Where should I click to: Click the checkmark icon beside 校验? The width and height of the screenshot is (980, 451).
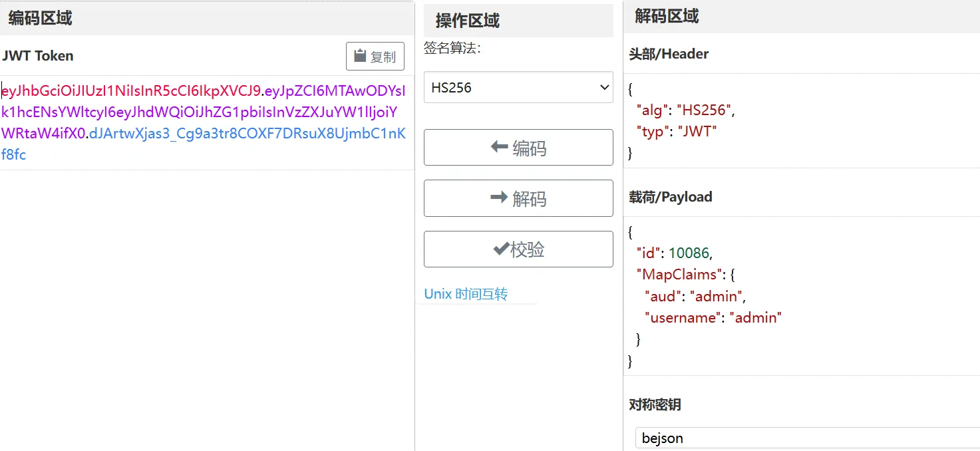pyautogui.click(x=500, y=249)
